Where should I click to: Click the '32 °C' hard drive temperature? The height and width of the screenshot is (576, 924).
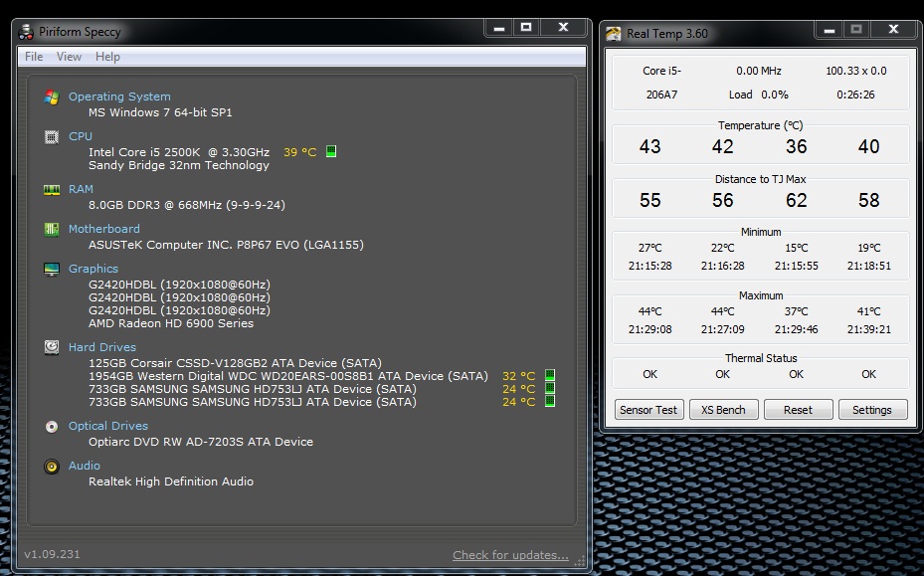click(518, 376)
